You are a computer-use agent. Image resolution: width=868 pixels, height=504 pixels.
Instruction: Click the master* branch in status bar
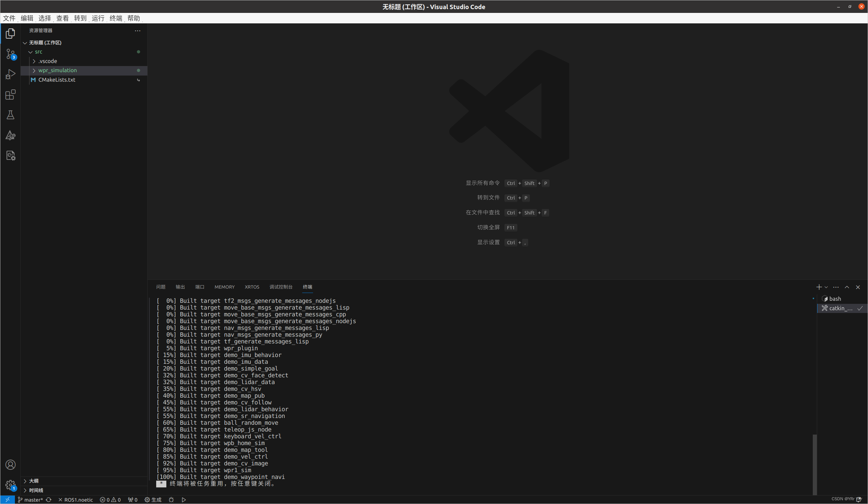[30, 500]
